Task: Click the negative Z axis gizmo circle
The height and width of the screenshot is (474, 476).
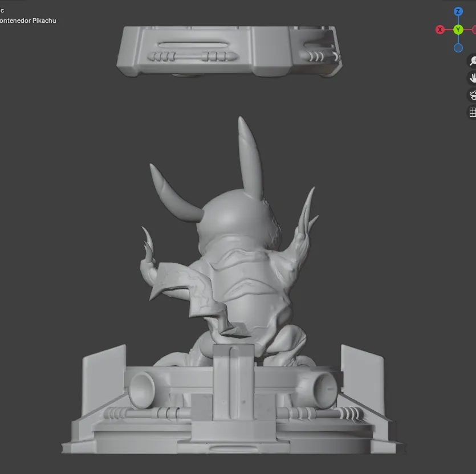Action: coord(458,48)
